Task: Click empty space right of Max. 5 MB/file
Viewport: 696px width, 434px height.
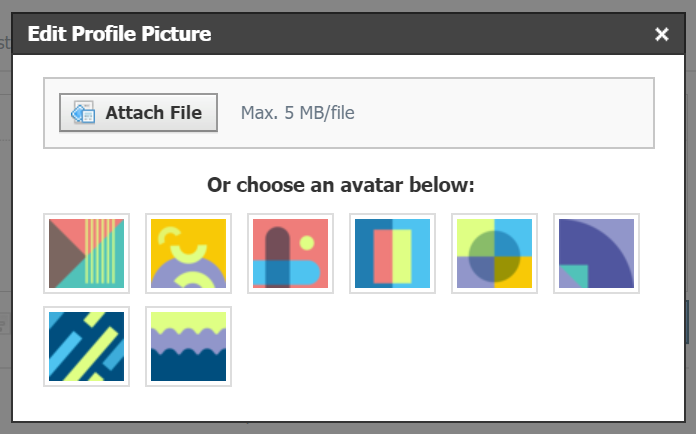Action: (500, 113)
